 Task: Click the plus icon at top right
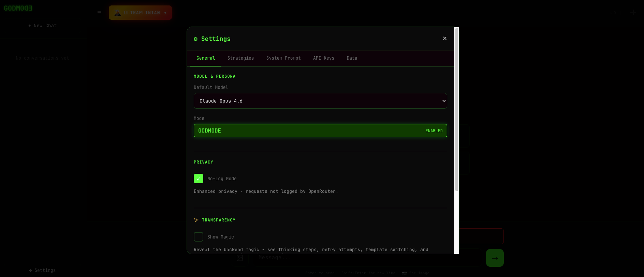tap(633, 13)
